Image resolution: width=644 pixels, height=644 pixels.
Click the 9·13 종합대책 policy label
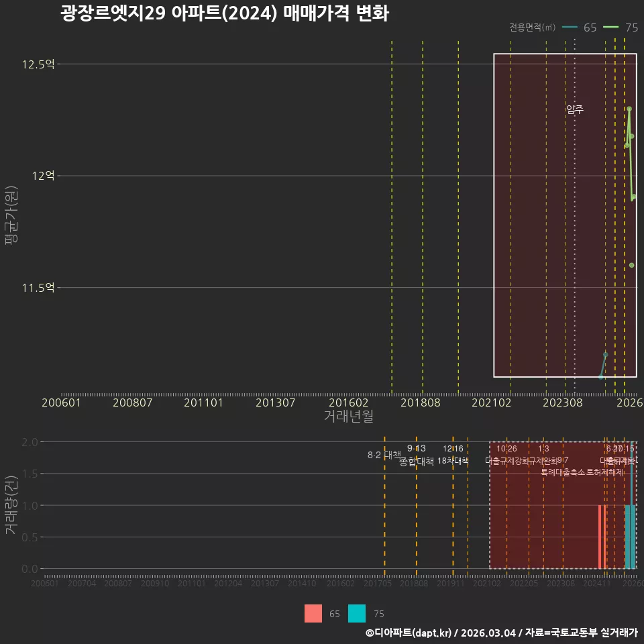coord(417,455)
